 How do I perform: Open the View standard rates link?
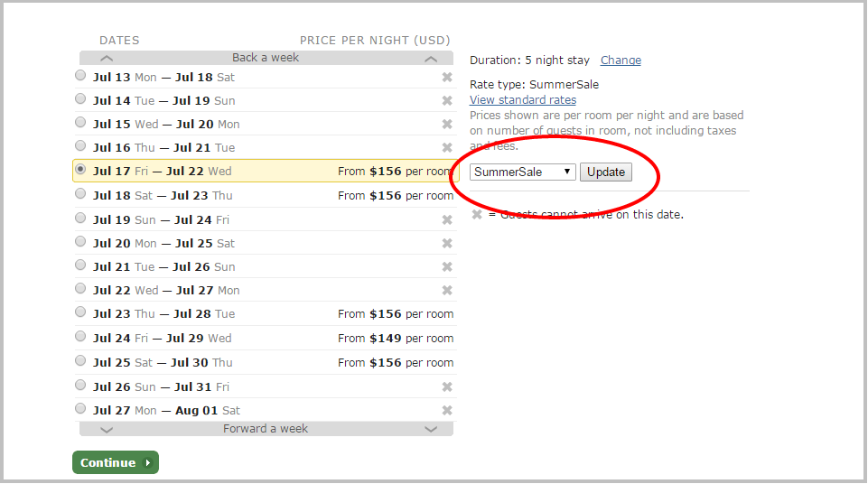523,100
